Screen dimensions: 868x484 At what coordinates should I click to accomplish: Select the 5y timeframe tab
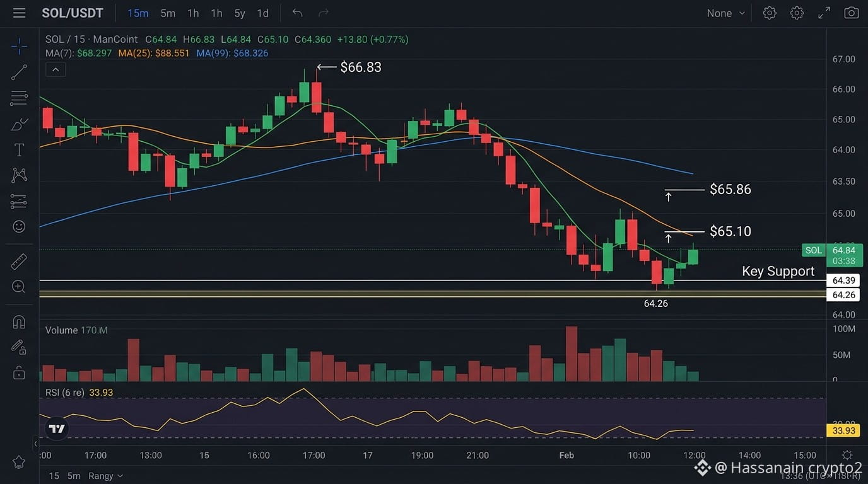[240, 13]
